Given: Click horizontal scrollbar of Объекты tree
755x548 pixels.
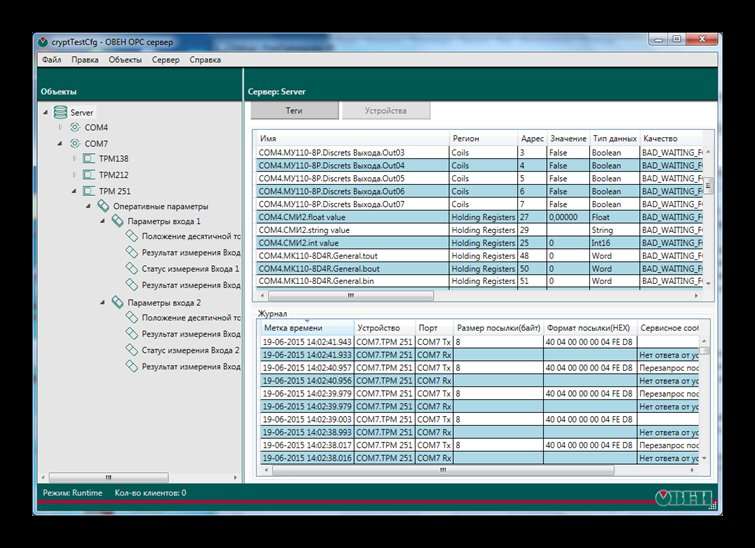Looking at the screenshot, I should click(109, 477).
